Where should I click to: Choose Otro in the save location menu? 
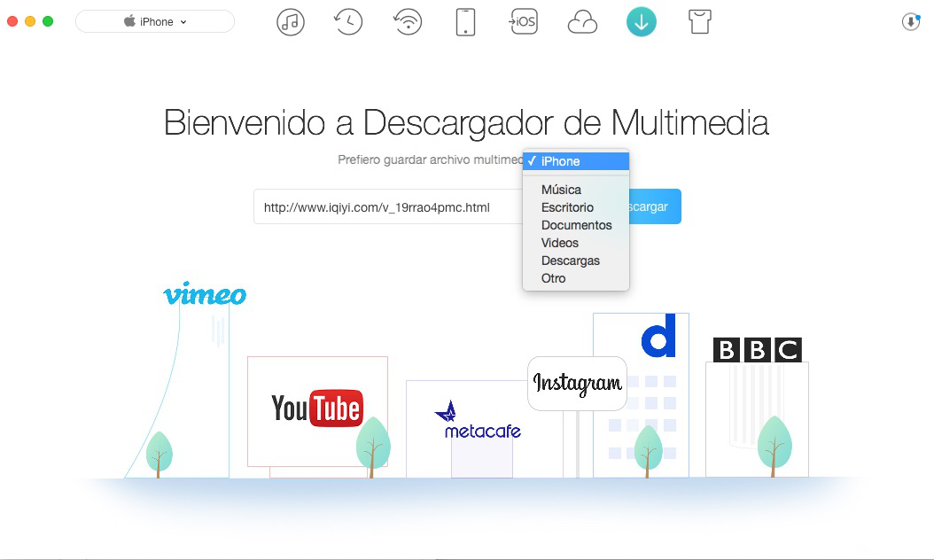coord(575,278)
